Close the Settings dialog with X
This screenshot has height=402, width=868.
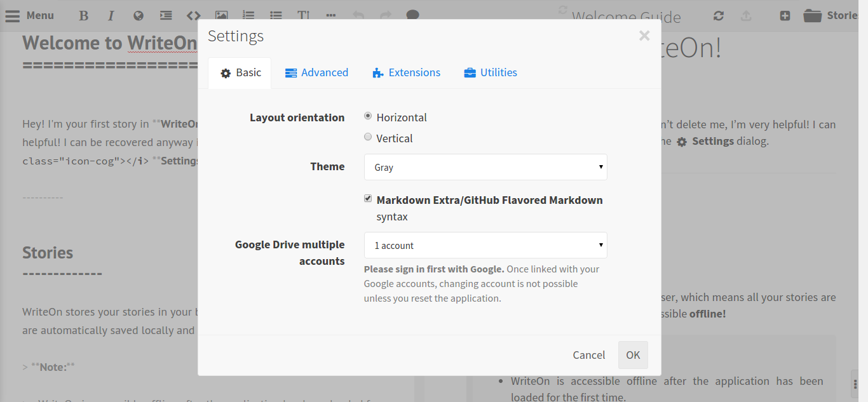coord(644,36)
